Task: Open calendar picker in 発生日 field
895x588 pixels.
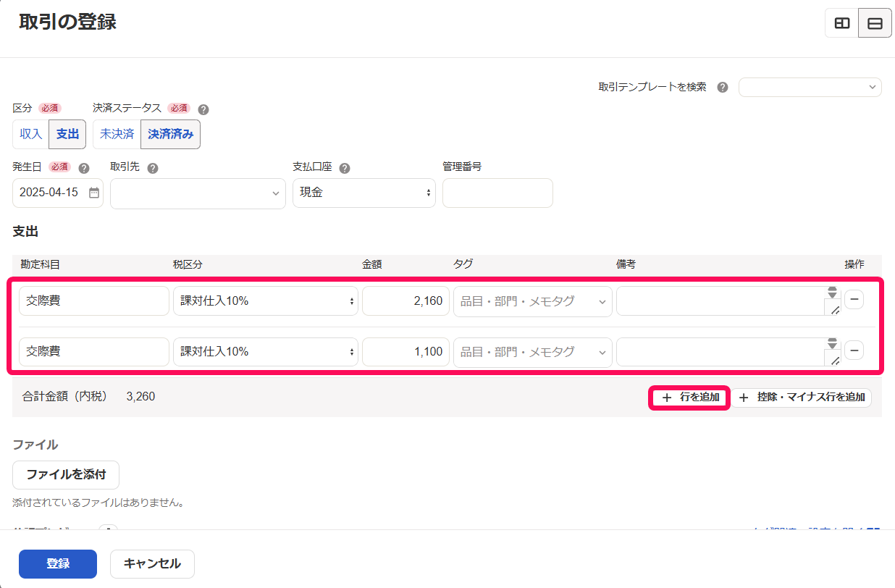Action: [94, 193]
